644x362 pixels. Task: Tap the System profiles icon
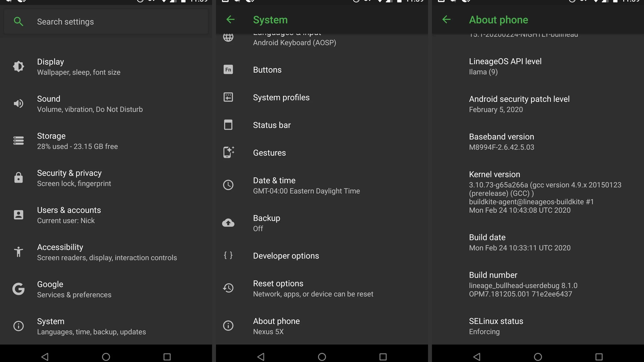(228, 97)
